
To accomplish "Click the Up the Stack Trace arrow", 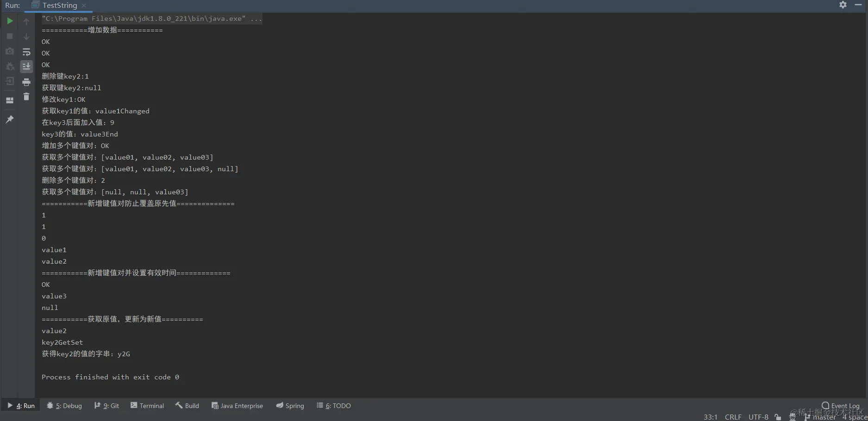I will [x=26, y=21].
